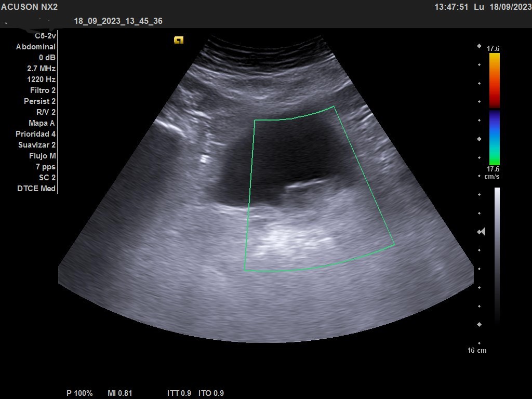Click the color Doppler velocity color bar
Image resolution: width=532 pixels, height=399 pixels.
494,109
